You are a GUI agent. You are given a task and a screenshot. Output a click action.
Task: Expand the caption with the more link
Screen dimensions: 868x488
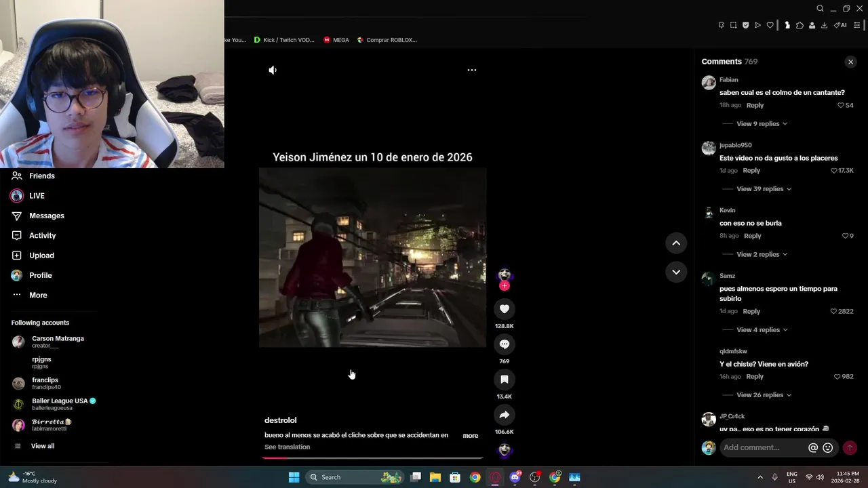[471, 436]
